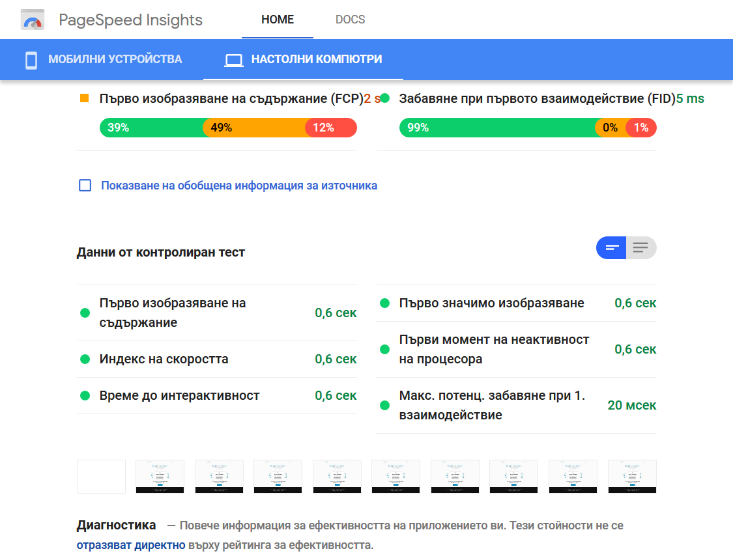Click the laptop computer icon
The width and height of the screenshot is (733, 560).
click(233, 61)
